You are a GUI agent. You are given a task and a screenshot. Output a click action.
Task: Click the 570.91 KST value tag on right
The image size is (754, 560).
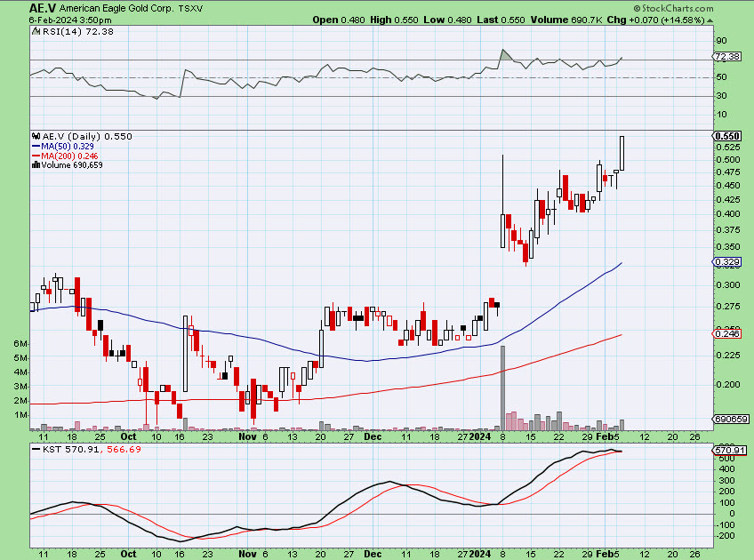click(730, 450)
